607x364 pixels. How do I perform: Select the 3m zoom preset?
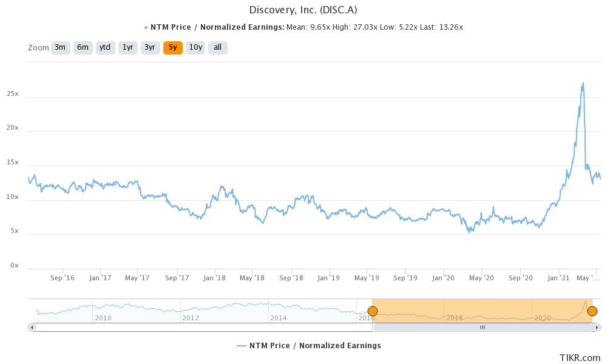click(60, 47)
